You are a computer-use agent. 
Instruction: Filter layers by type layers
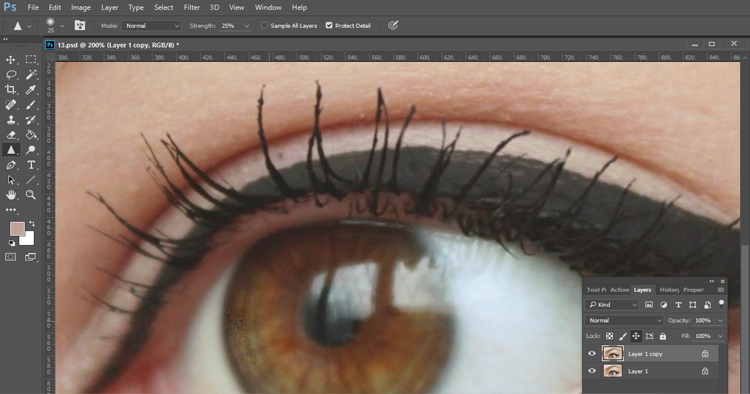[x=678, y=305]
